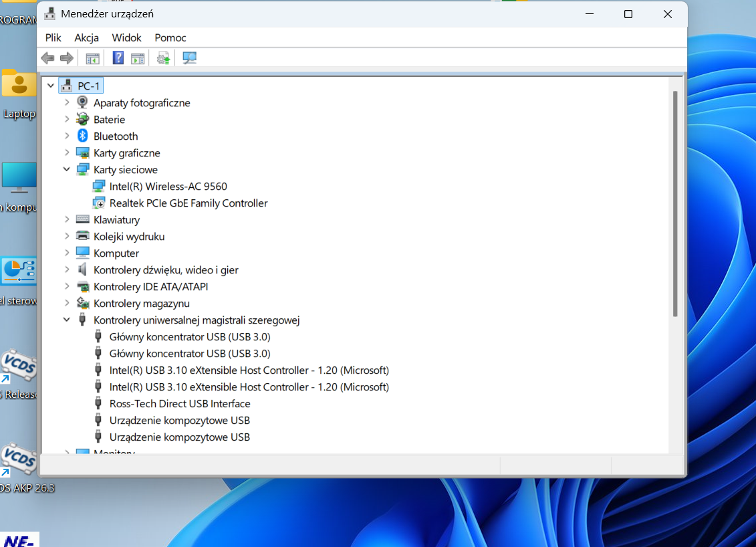This screenshot has width=756, height=547.
Task: Select first Urządzenie kompozytowe USB entry
Action: tap(179, 420)
